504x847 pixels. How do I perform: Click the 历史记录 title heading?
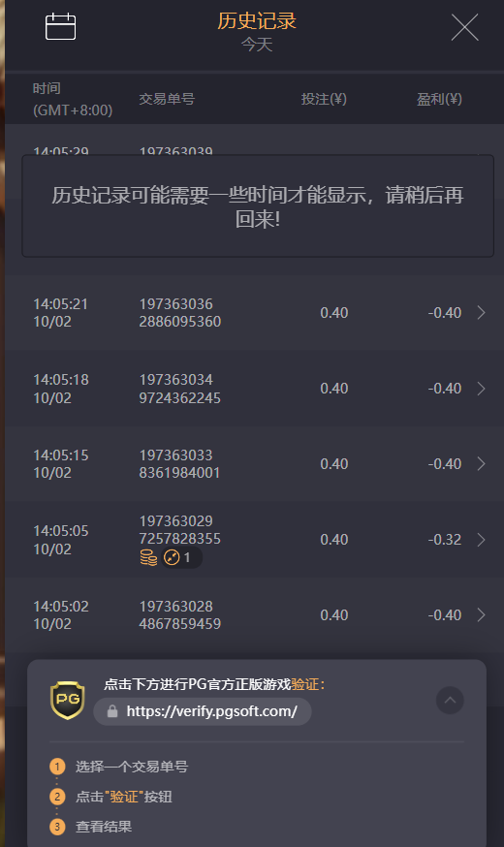[257, 21]
